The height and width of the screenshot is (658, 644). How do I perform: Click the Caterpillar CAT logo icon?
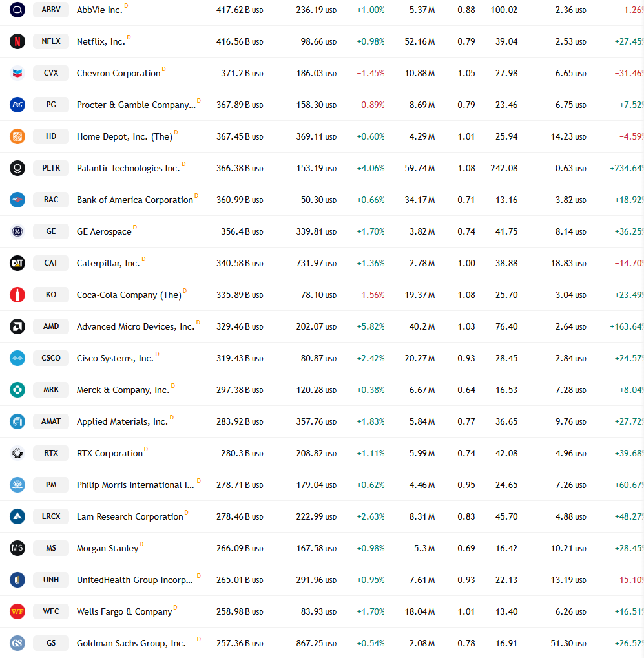17,263
